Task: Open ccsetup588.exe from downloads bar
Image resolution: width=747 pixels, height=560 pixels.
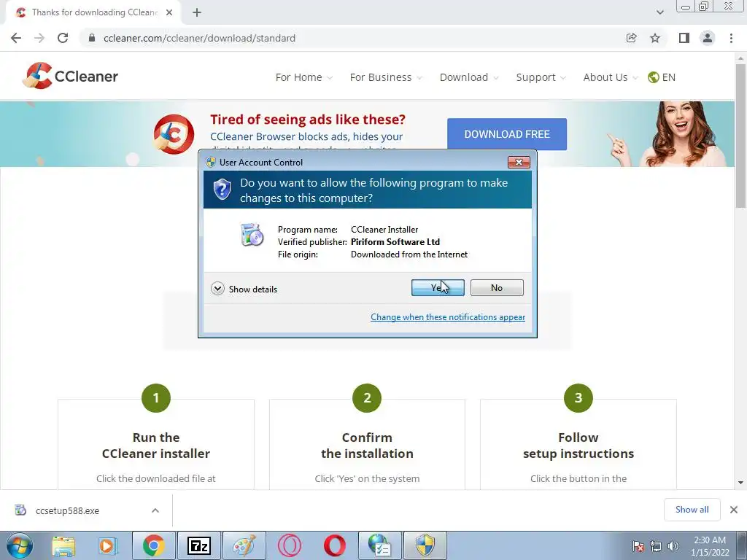Action: 66,510
